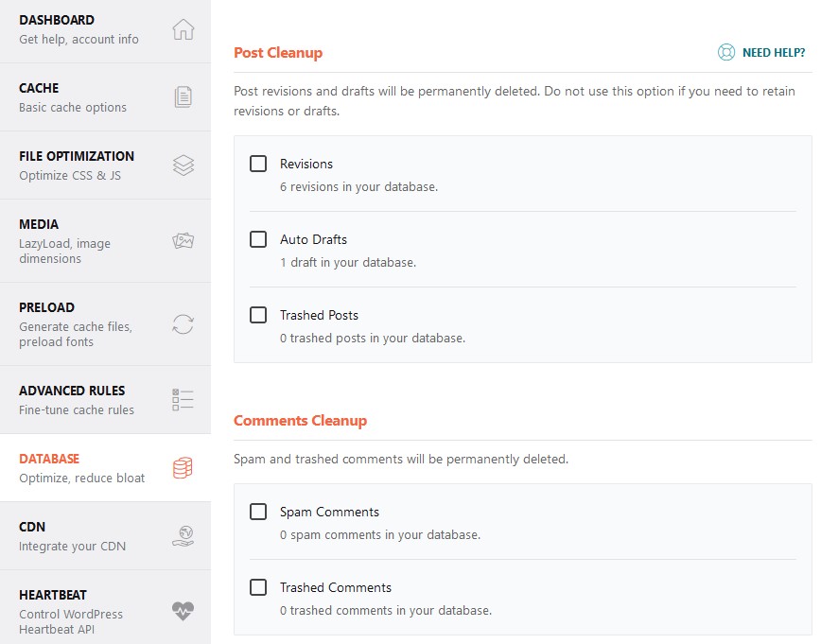This screenshot has width=821, height=644.
Task: Switch to the CACHE settings tab
Action: point(105,97)
